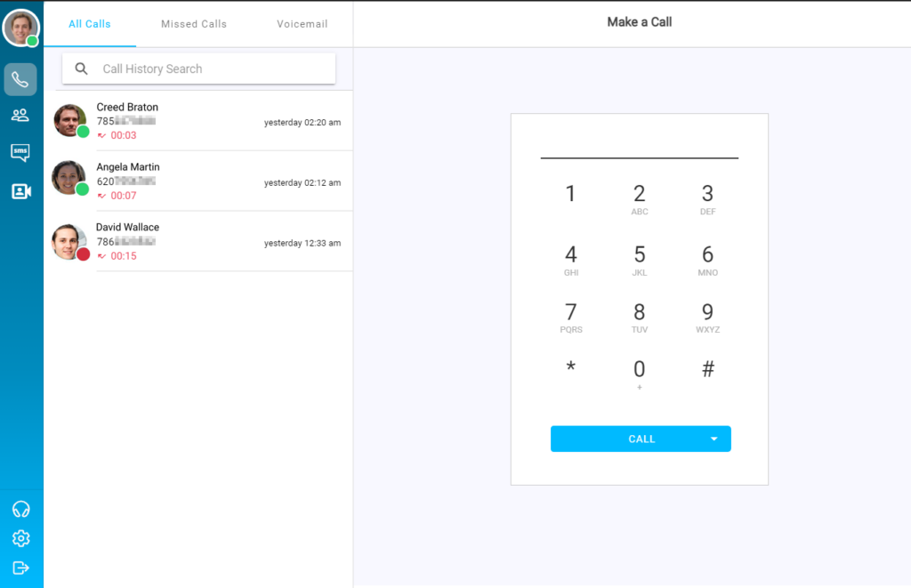Viewport: 911px width, 588px height.
Task: Log out using the sidebar exit icon
Action: coord(20,568)
